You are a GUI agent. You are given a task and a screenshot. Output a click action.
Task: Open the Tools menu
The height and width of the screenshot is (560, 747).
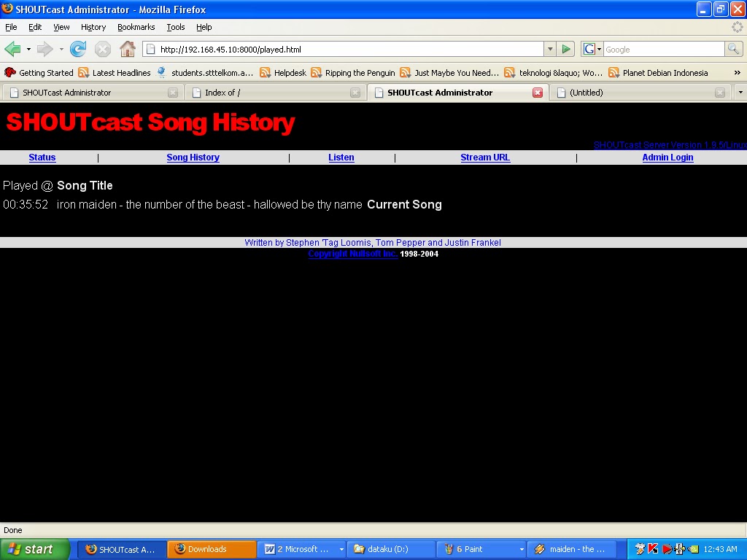click(175, 27)
